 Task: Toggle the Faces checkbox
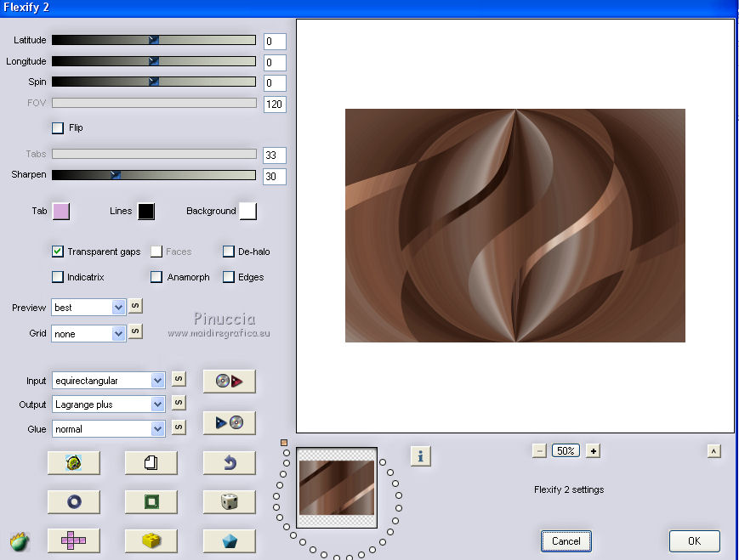156,252
